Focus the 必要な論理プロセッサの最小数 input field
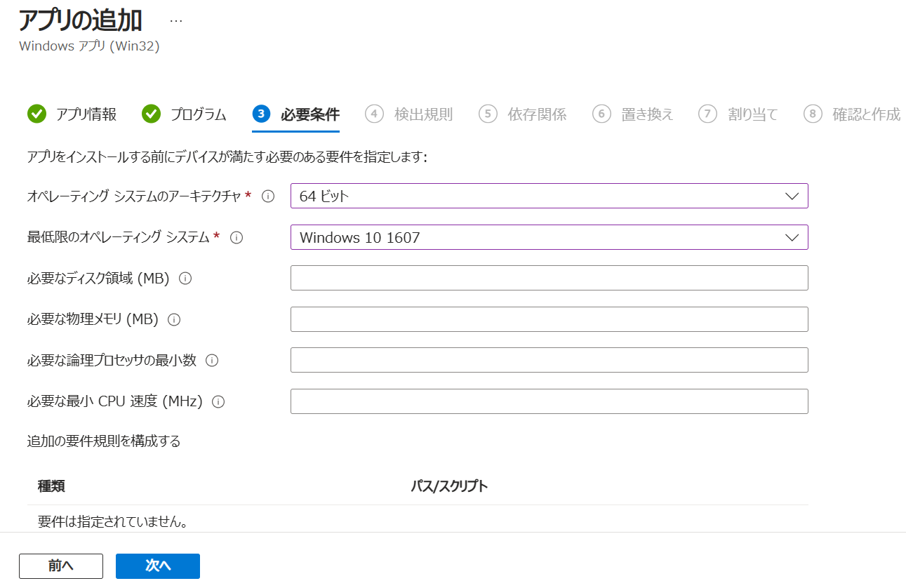The height and width of the screenshot is (588, 906). 549,360
